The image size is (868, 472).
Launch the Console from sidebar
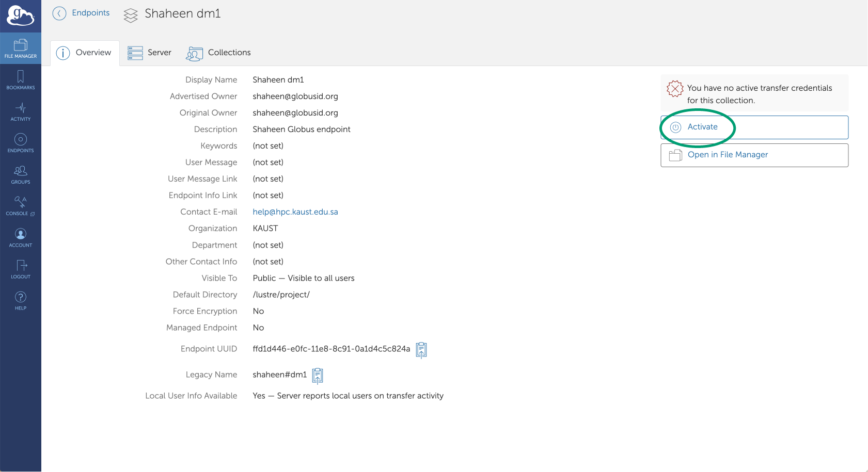[21, 206]
